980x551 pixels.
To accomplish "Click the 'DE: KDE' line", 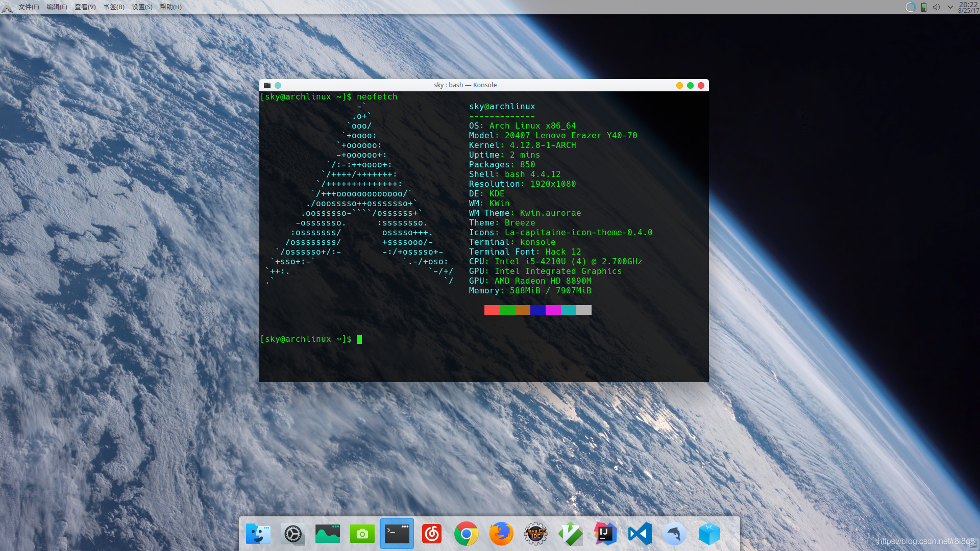I will pos(487,194).
